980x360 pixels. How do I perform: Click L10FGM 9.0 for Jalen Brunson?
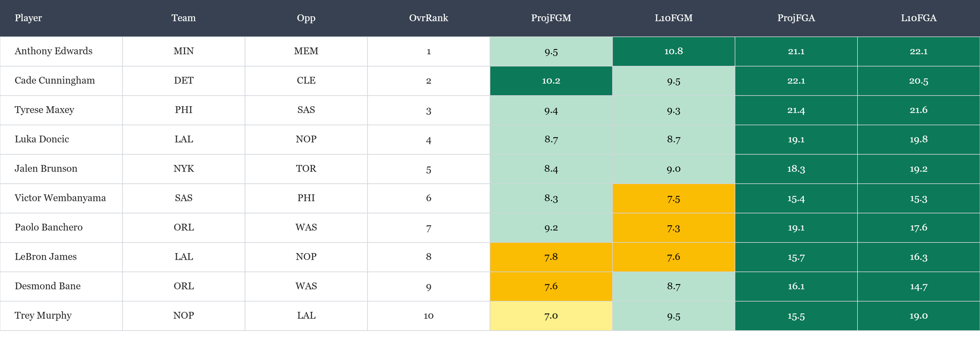[673, 169]
